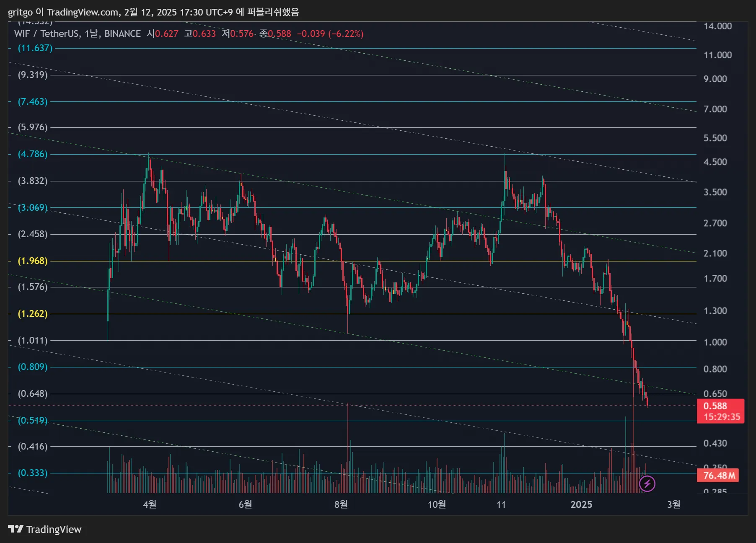Click the 0.650 price axis value
The height and width of the screenshot is (543, 756).
point(715,394)
